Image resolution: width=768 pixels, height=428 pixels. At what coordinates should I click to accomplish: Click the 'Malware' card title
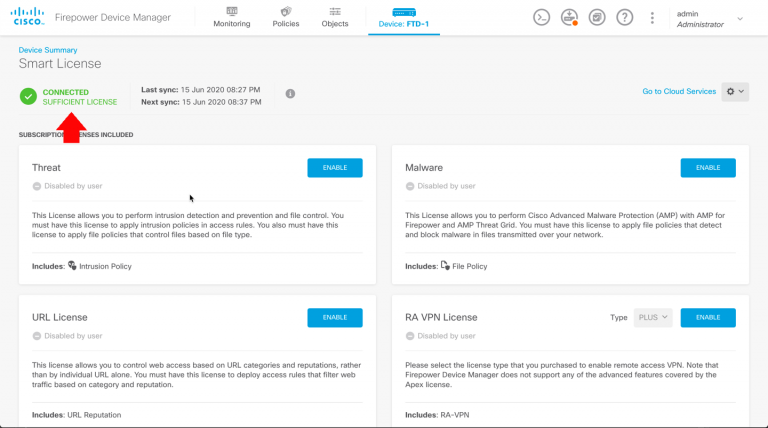tap(424, 167)
